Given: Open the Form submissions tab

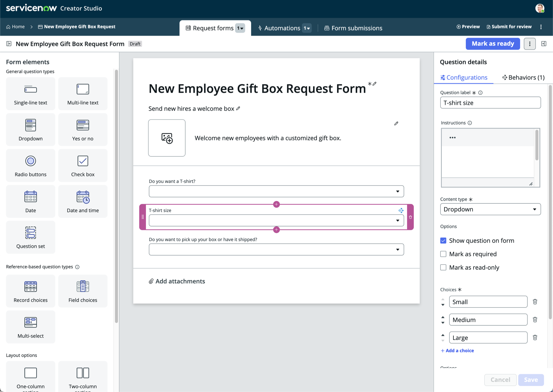Looking at the screenshot, I should (x=353, y=28).
